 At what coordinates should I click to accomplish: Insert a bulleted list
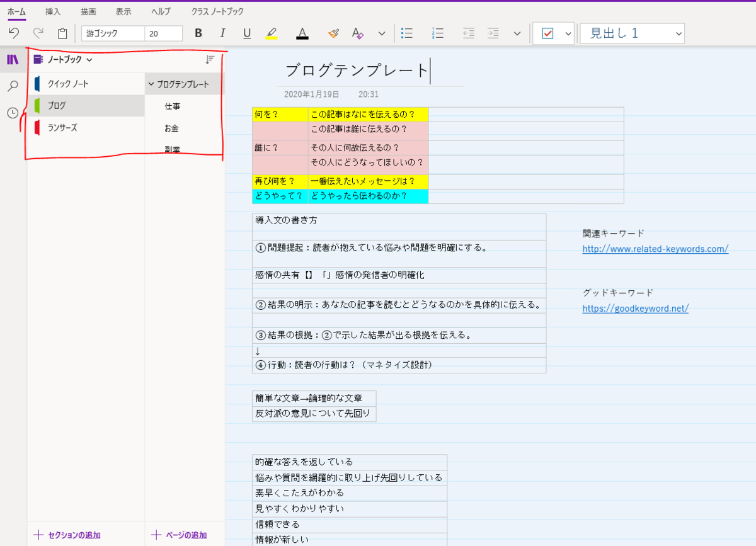click(407, 33)
